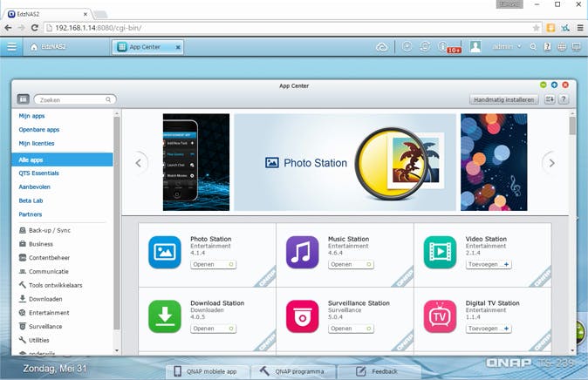
Task: Click the Surveillance Station app icon
Action: point(302,316)
